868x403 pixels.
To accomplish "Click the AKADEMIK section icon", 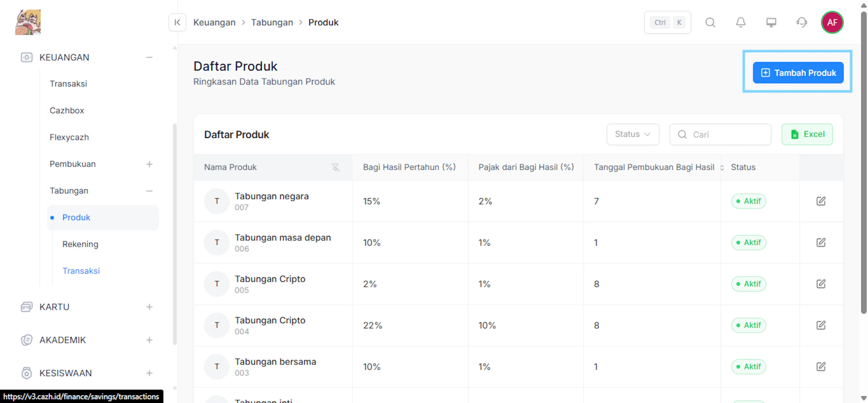I will [27, 340].
